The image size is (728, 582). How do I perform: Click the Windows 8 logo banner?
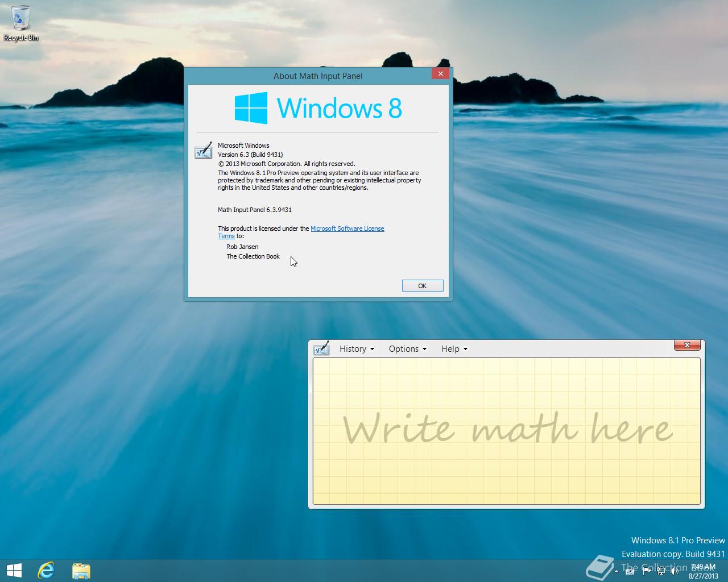tap(318, 108)
